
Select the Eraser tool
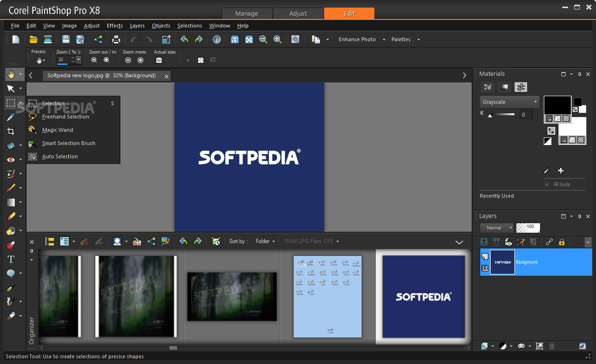[x=11, y=217]
